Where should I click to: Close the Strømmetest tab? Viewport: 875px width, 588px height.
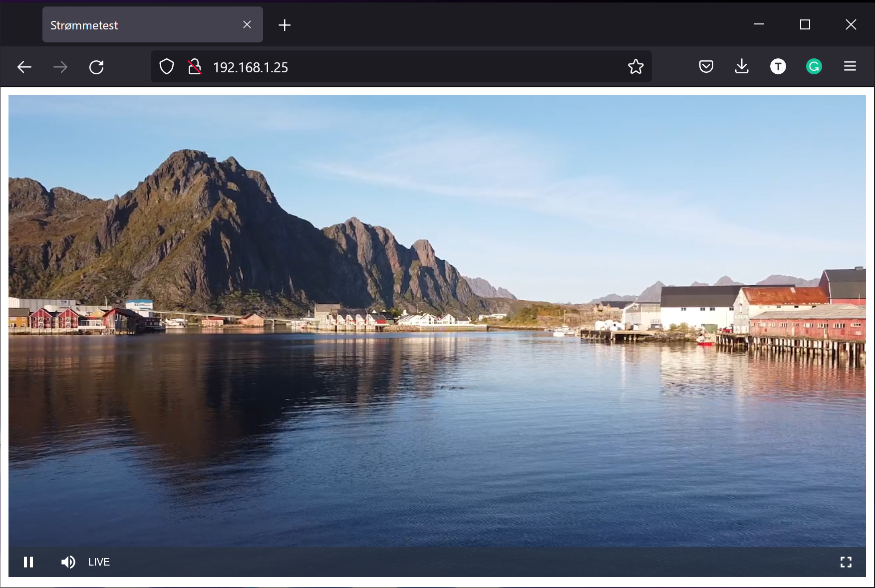(x=247, y=25)
